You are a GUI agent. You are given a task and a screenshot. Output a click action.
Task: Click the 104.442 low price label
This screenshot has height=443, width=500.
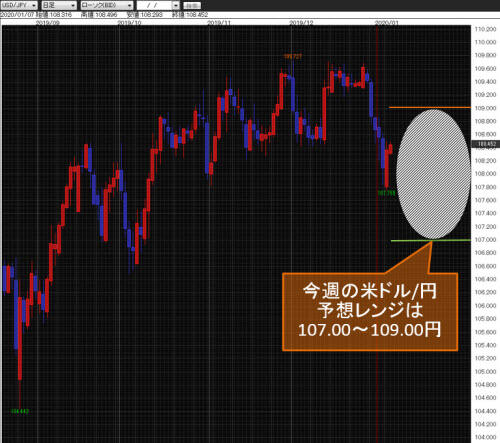click(20, 411)
